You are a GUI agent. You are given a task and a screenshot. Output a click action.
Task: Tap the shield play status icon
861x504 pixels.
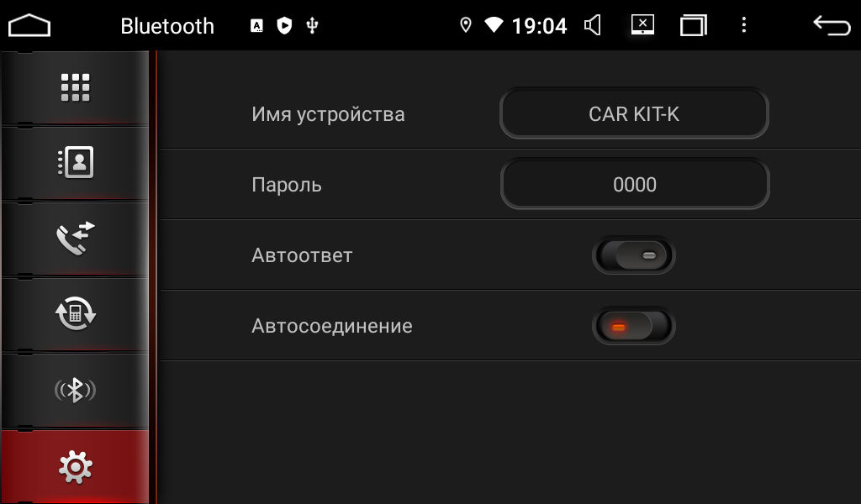[284, 25]
